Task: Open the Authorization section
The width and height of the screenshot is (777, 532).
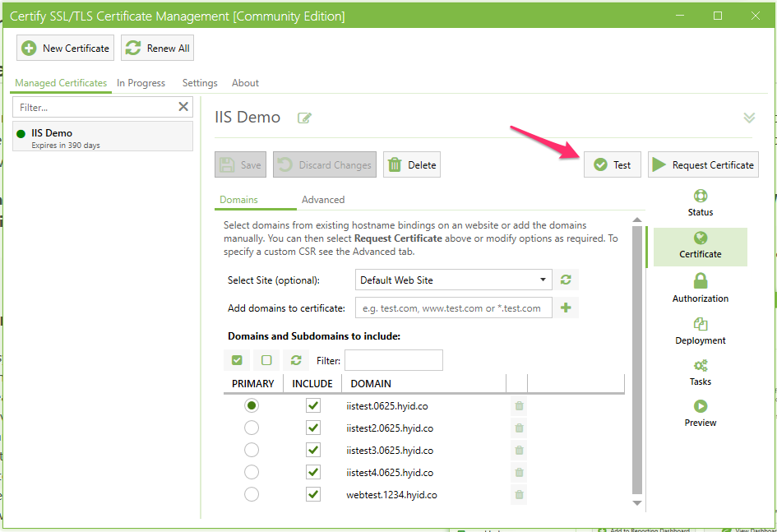Action: [x=701, y=289]
